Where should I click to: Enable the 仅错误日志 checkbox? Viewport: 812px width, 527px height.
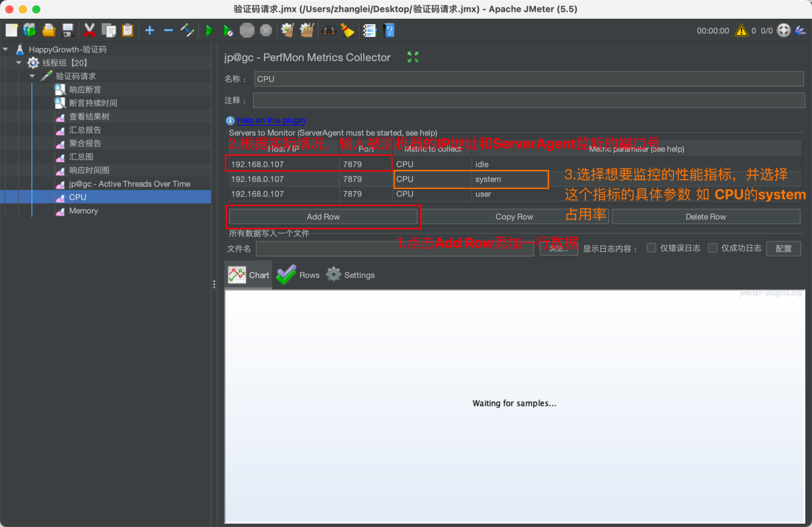coord(652,248)
